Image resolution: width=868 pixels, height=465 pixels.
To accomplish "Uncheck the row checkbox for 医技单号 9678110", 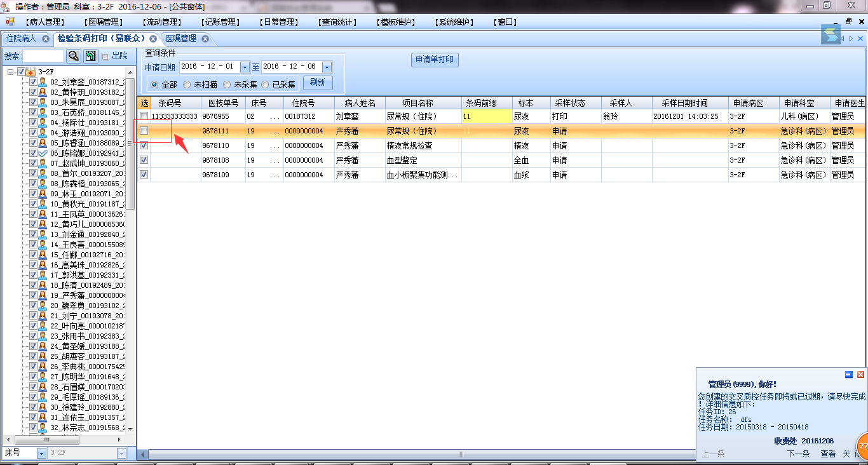I will [x=144, y=145].
